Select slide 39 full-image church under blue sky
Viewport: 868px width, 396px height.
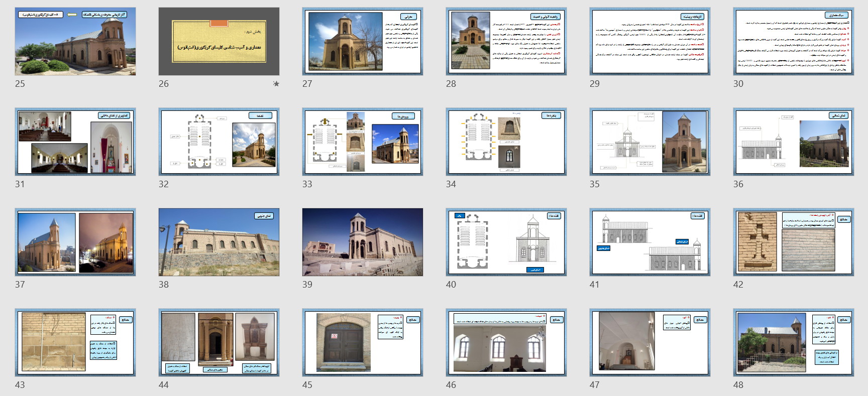(x=363, y=242)
